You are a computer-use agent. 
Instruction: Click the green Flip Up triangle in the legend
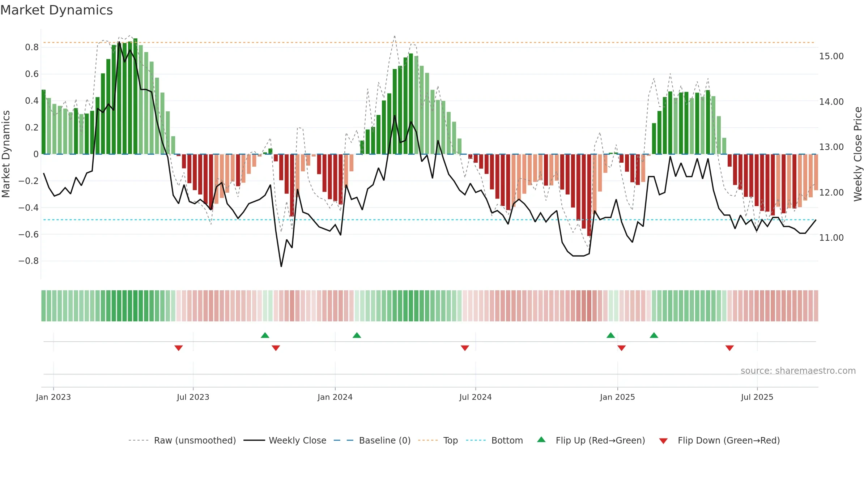(x=541, y=440)
